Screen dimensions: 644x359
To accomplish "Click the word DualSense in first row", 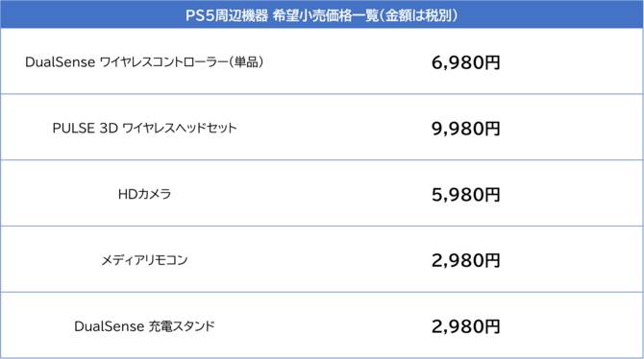I will [x=60, y=62].
